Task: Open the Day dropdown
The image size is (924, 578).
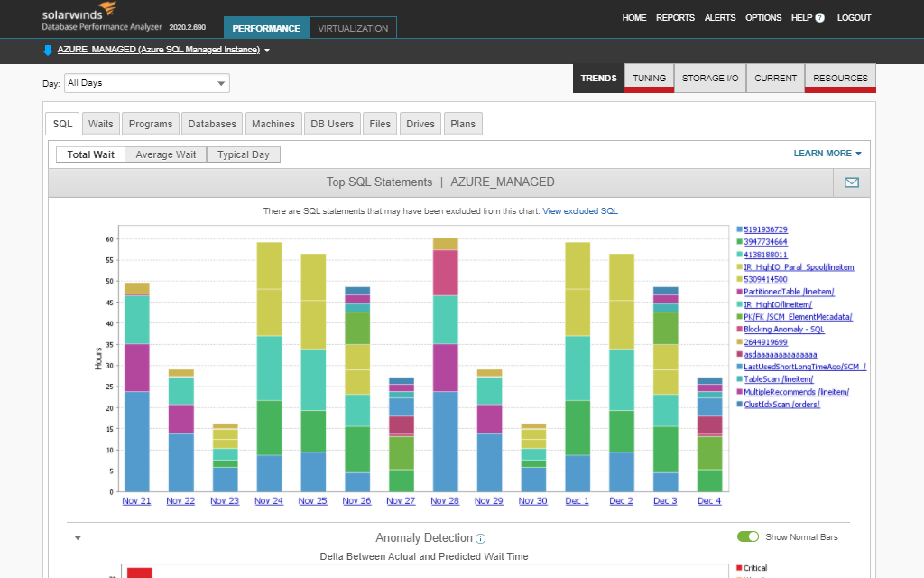Action: (x=147, y=83)
